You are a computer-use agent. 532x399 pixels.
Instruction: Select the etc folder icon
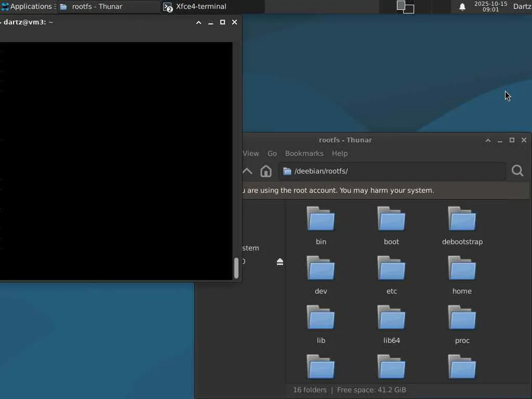pos(391,269)
